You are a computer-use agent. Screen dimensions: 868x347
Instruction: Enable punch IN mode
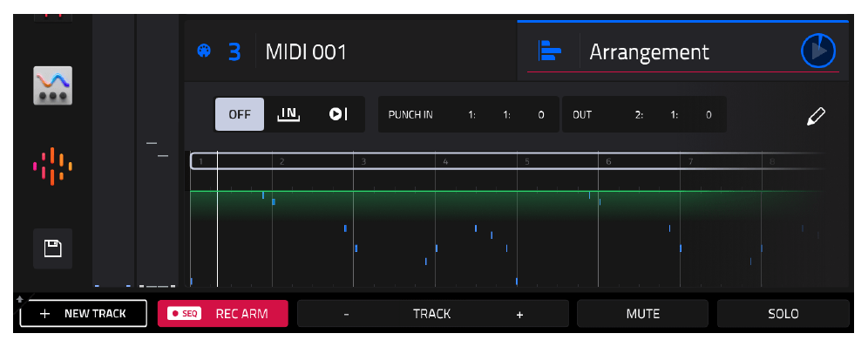click(x=288, y=114)
